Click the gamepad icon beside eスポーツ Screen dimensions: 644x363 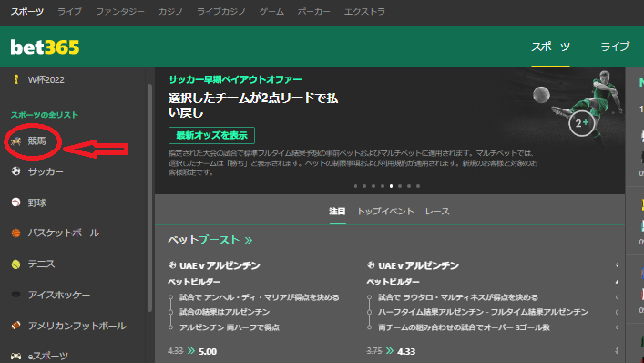tap(16, 356)
